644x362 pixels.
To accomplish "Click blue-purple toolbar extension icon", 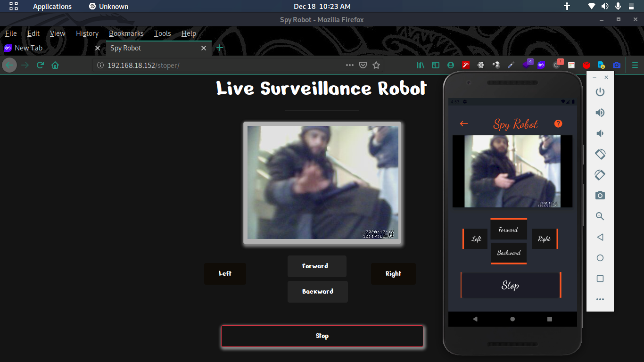I will (541, 65).
